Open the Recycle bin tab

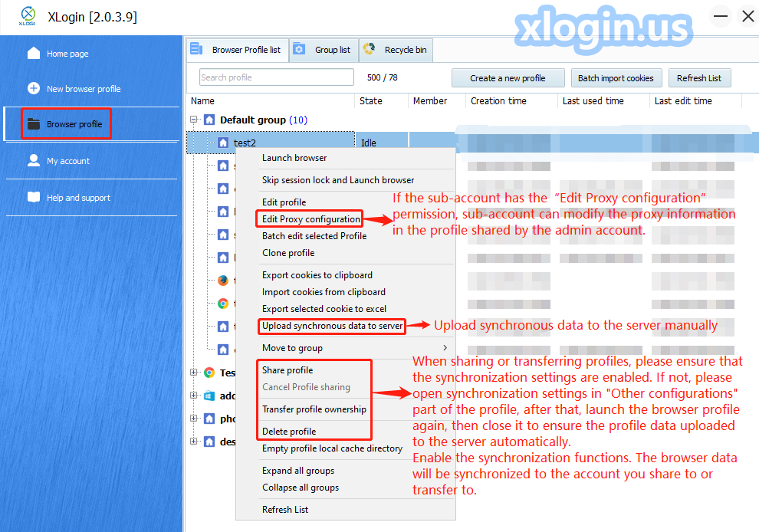(396, 50)
